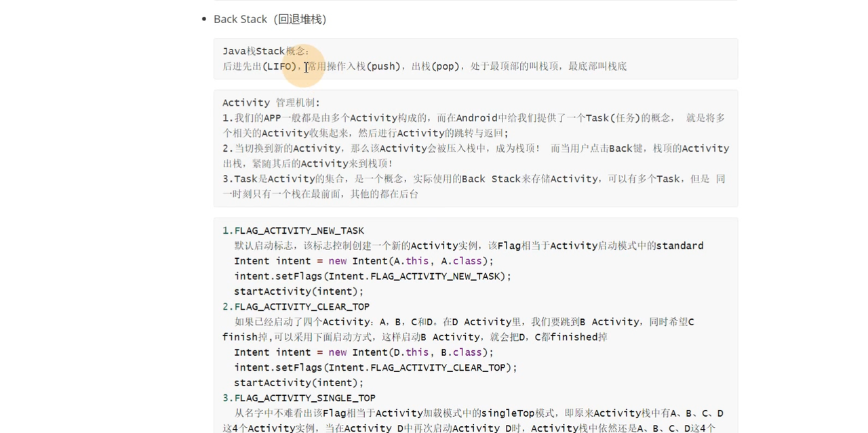Image resolution: width=868 pixels, height=433 pixels.
Task: Select the FLAG_ACTIVITY_SINGLE_TOP label
Action: point(304,398)
